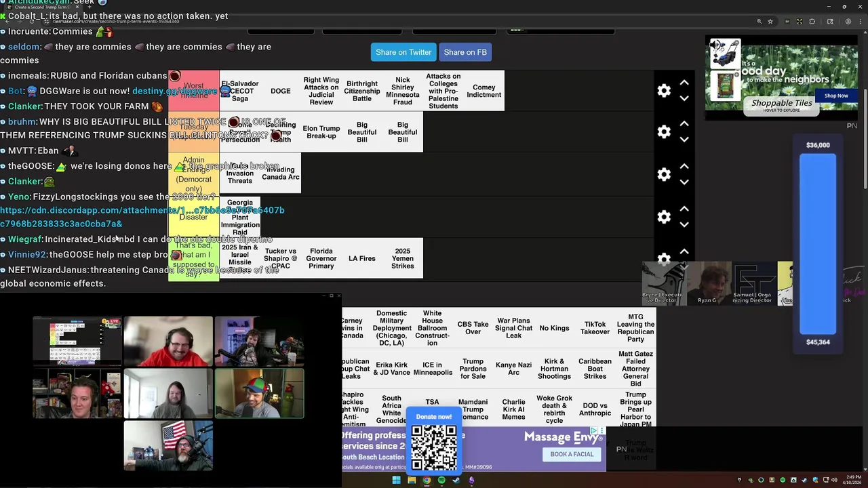This screenshot has height=488, width=868.
Task: Move Disaster tier row up
Action: [684, 209]
